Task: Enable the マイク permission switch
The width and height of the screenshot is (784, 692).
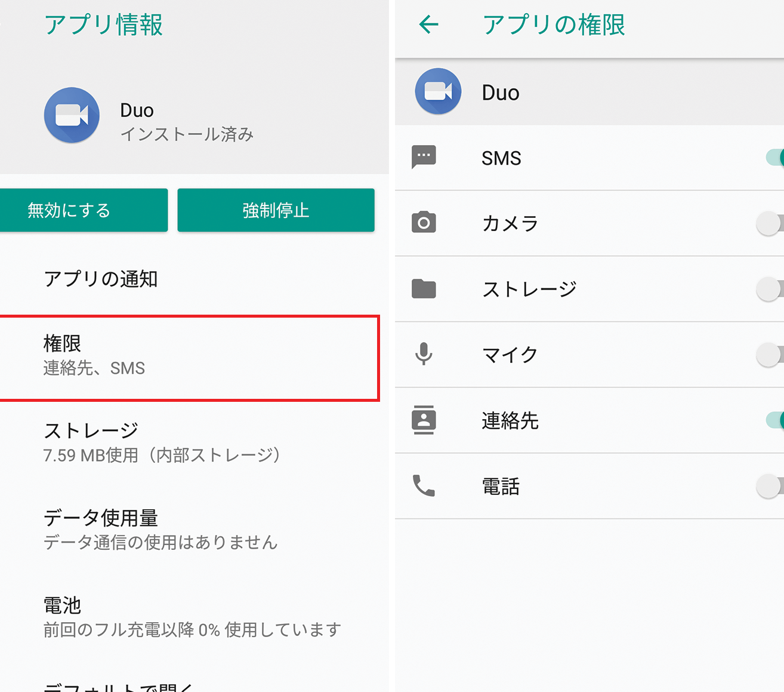Action: (770, 355)
